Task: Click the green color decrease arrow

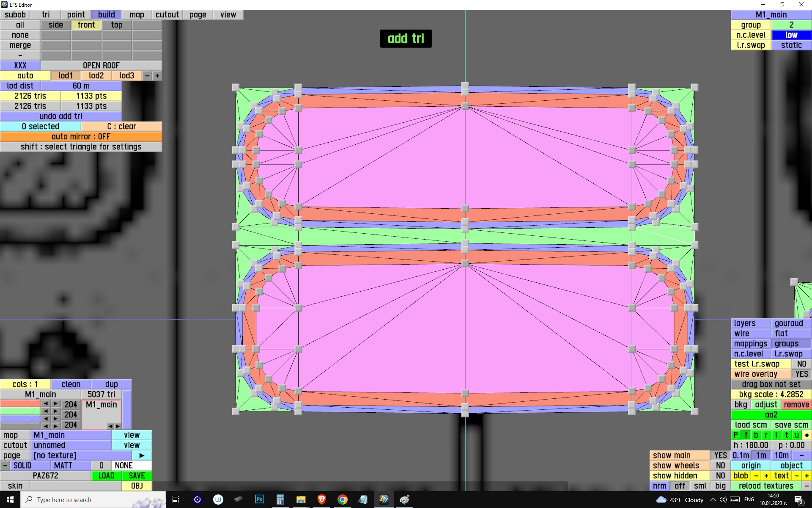Action: click(46, 411)
